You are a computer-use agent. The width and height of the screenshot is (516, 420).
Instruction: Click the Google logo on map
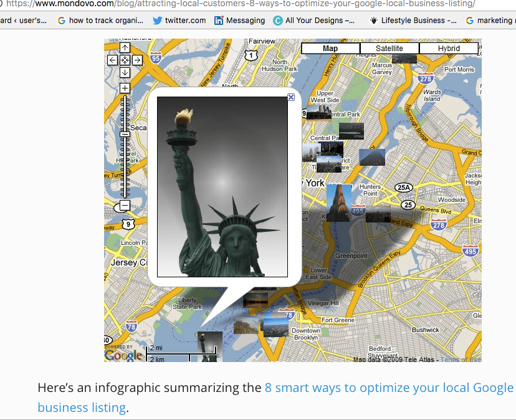123,355
